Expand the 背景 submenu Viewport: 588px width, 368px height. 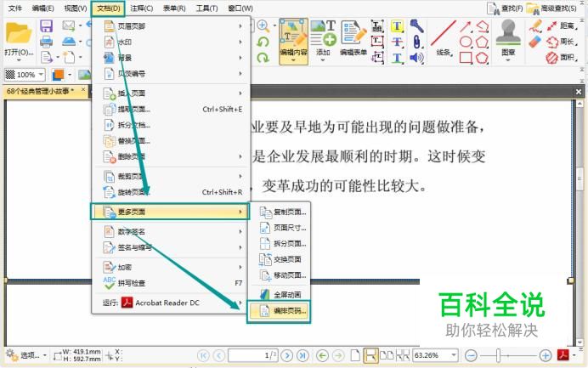[171, 58]
